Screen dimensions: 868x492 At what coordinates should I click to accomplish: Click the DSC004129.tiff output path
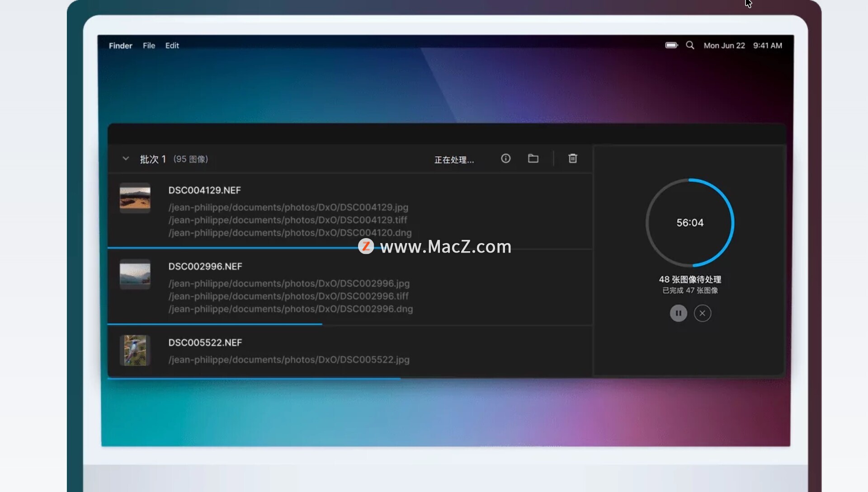pos(288,220)
